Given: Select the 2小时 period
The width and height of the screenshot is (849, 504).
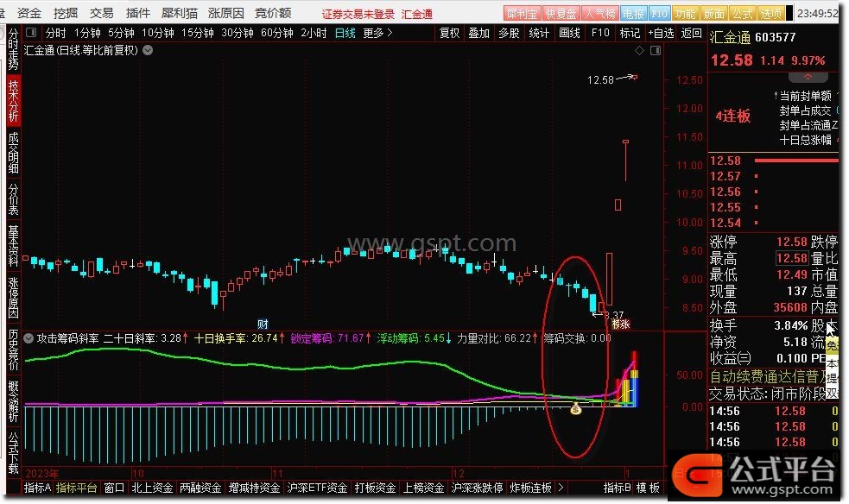Looking at the screenshot, I should tap(314, 33).
